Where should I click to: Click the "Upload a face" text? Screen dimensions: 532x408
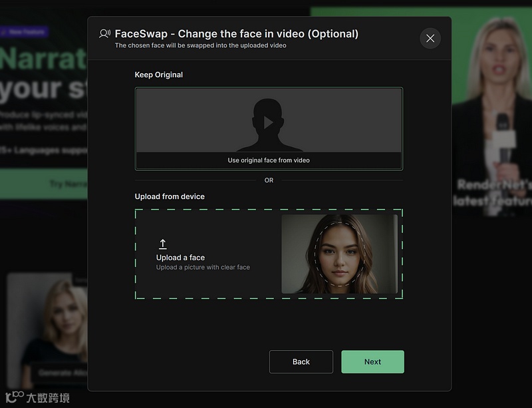point(180,258)
